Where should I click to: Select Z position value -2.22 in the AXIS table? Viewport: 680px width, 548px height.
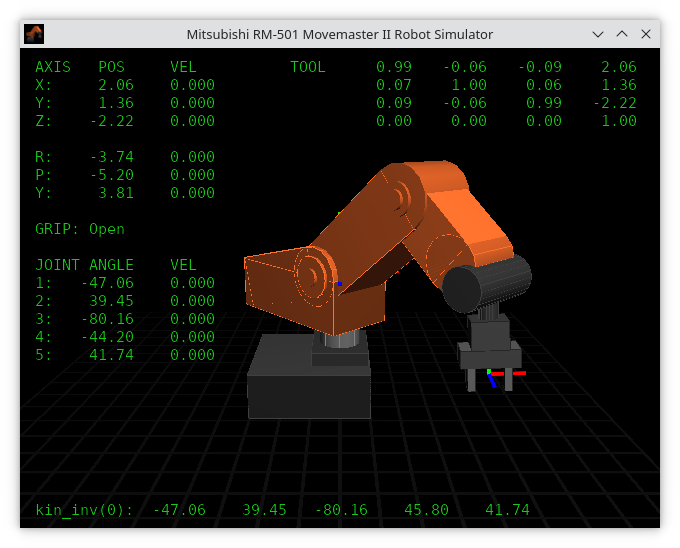click(x=111, y=121)
